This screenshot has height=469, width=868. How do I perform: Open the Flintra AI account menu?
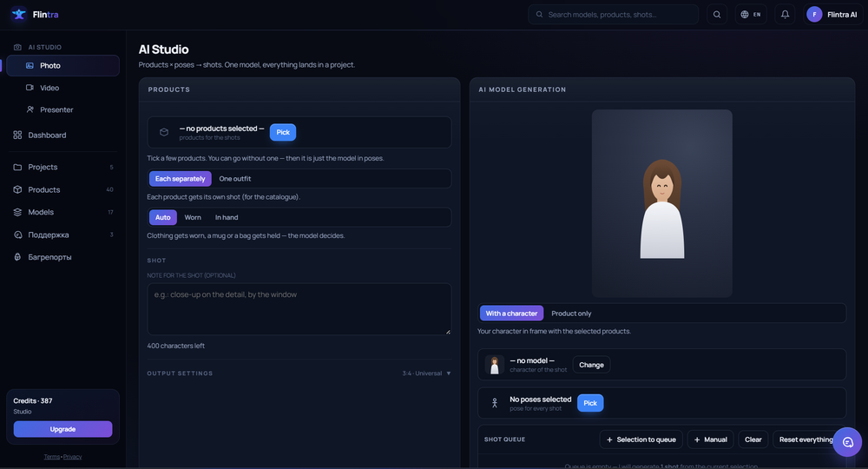click(832, 15)
